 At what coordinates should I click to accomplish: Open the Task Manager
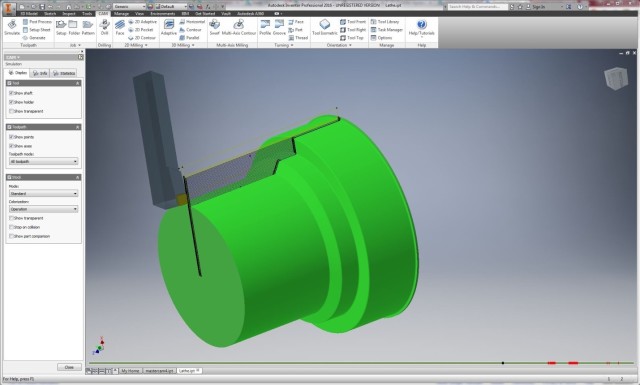[387, 30]
